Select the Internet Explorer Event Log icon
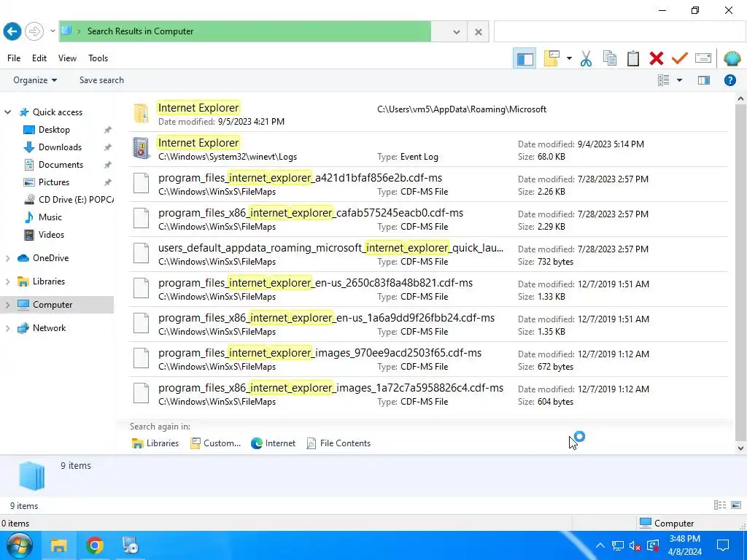Viewport: 747px width, 560px height. click(x=141, y=148)
